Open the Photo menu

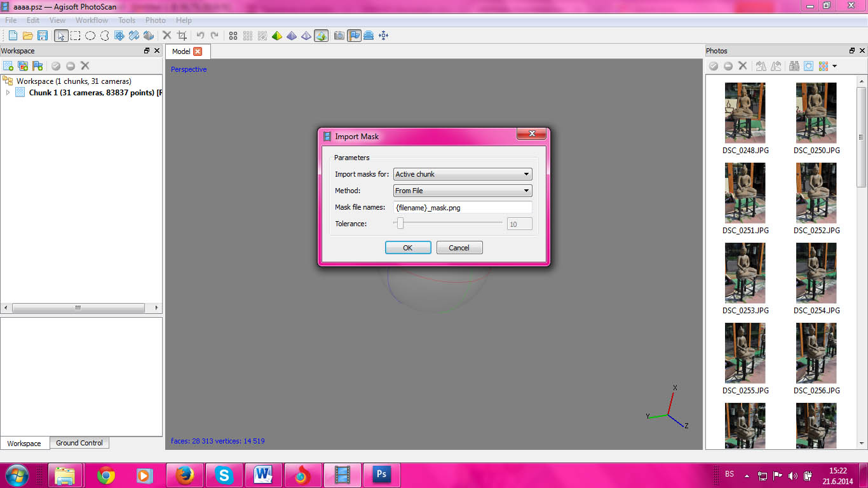point(156,20)
